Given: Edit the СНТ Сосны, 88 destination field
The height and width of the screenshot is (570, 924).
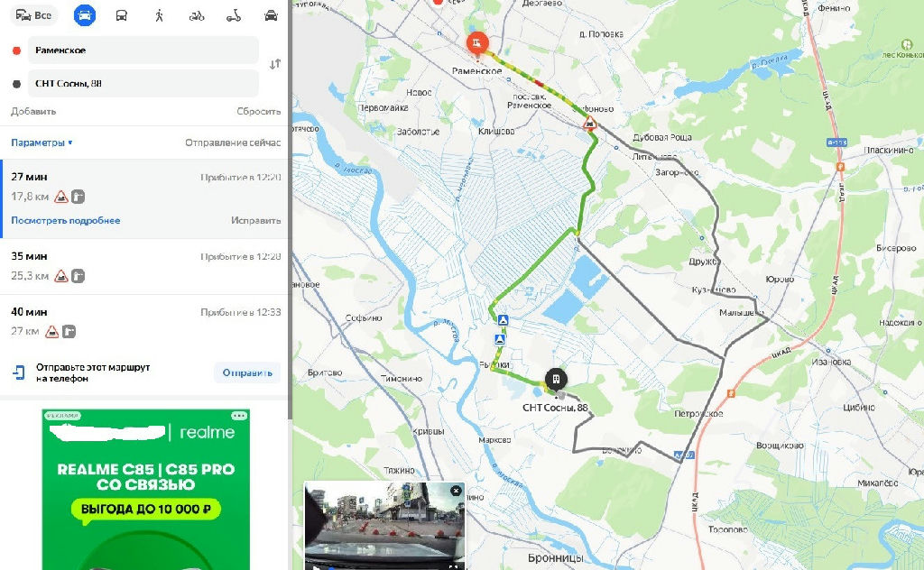Looking at the screenshot, I should (143, 83).
